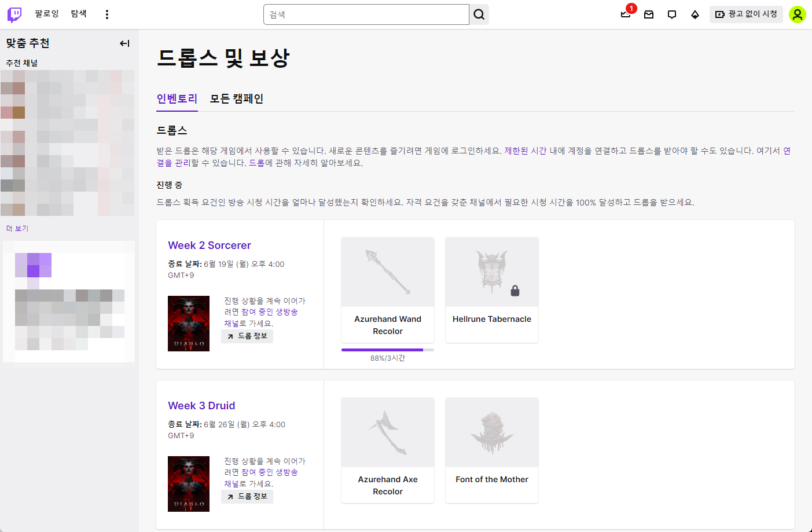This screenshot has height=532, width=812.
Task: Open the Week 3 Druid campaign link
Action: pos(201,406)
